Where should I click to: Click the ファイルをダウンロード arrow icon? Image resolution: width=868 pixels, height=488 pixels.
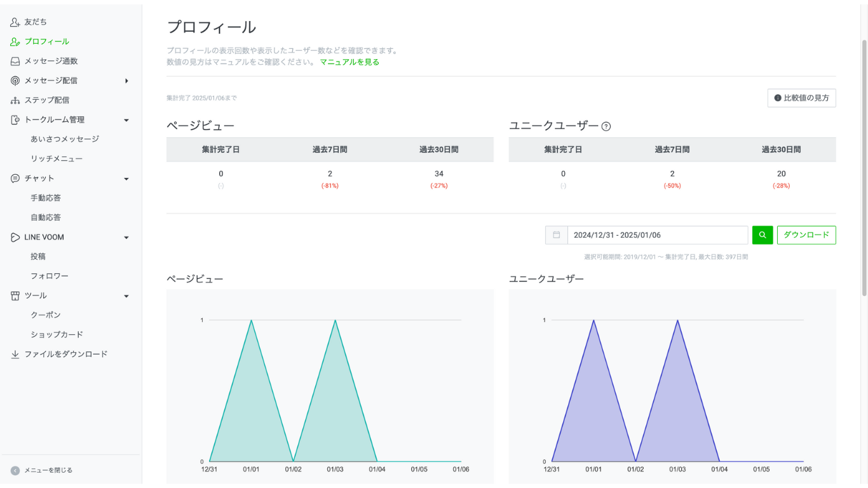[15, 355]
